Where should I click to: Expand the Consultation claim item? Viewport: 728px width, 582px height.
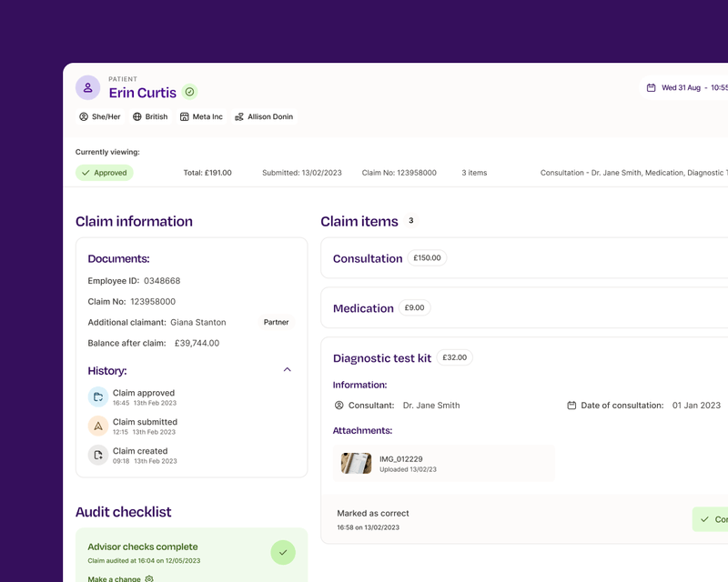(x=524, y=258)
